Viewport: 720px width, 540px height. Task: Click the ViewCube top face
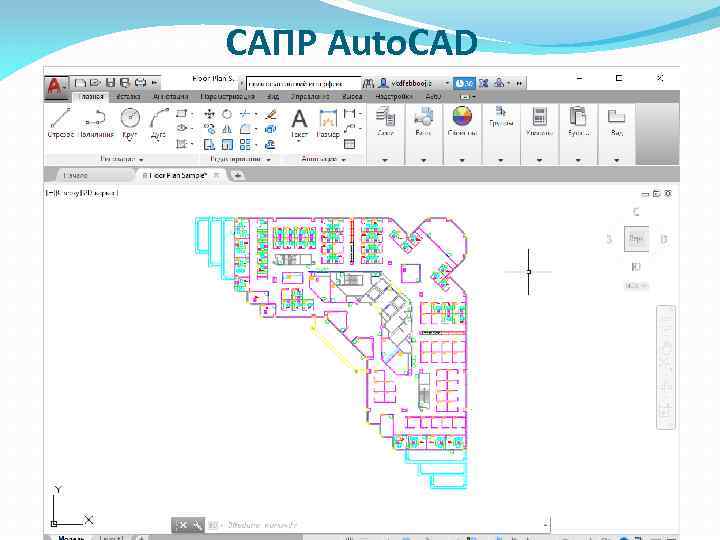pyautogui.click(x=636, y=239)
